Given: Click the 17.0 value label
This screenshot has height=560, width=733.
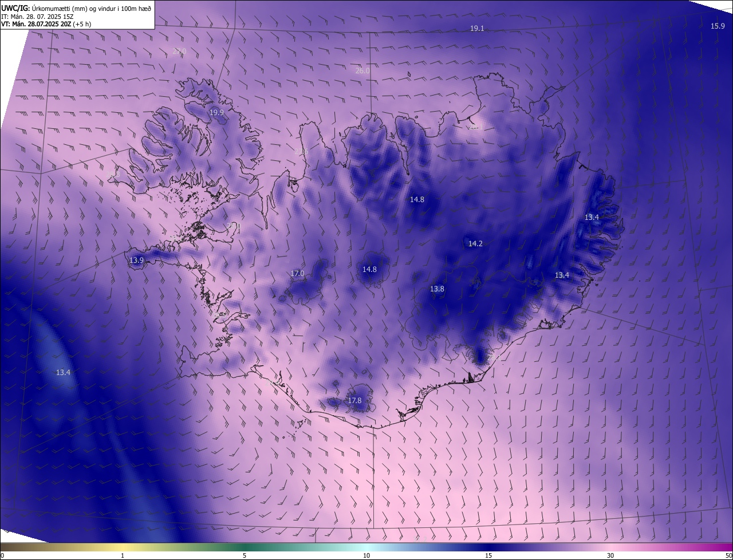Looking at the screenshot, I should point(297,274).
